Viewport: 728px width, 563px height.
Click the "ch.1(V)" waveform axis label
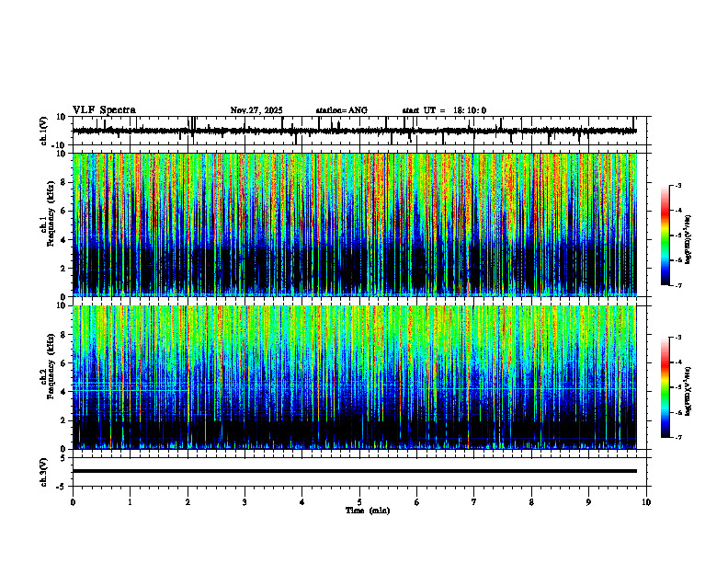(x=45, y=131)
